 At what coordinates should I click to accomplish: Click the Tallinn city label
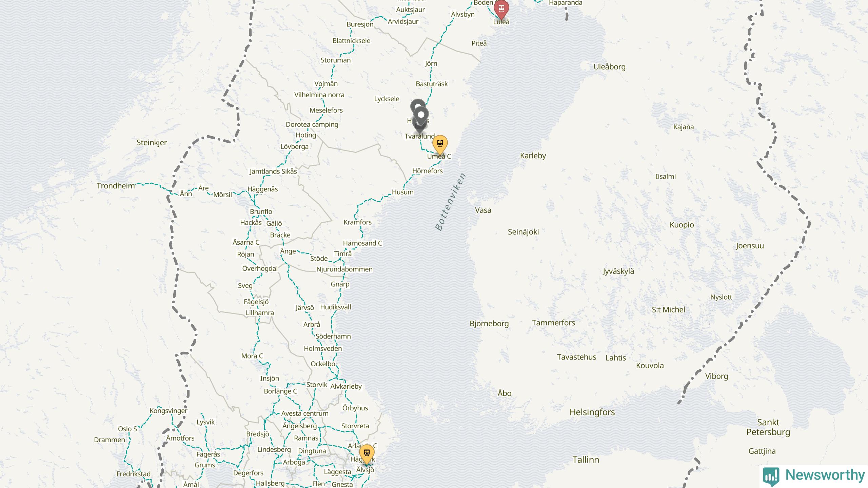[586, 460]
